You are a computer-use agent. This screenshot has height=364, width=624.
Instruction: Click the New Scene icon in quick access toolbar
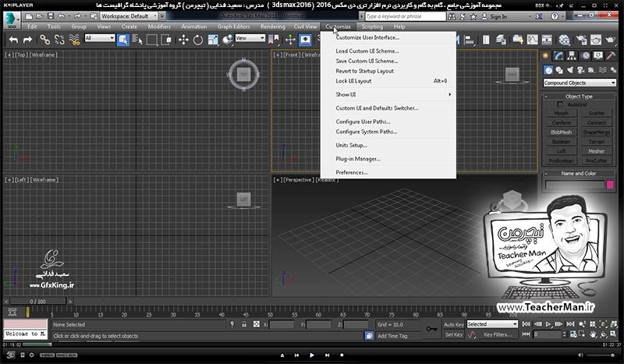pyautogui.click(x=29, y=16)
